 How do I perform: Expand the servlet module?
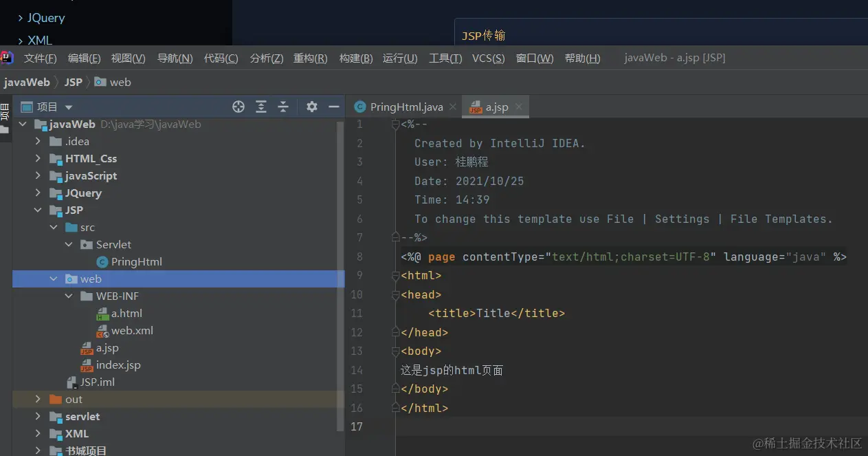(x=38, y=417)
